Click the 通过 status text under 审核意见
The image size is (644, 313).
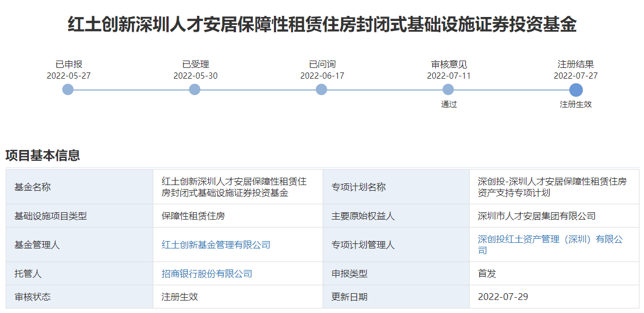point(449,104)
